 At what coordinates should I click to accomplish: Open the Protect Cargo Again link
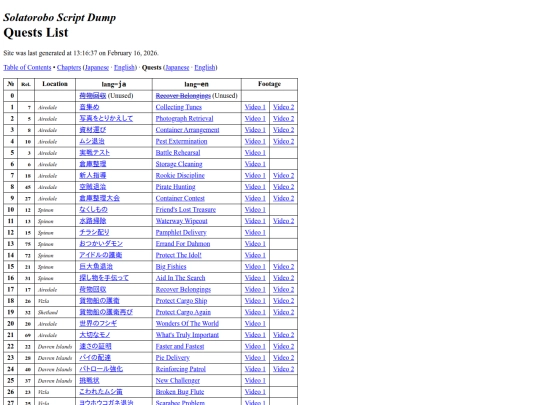(x=183, y=312)
